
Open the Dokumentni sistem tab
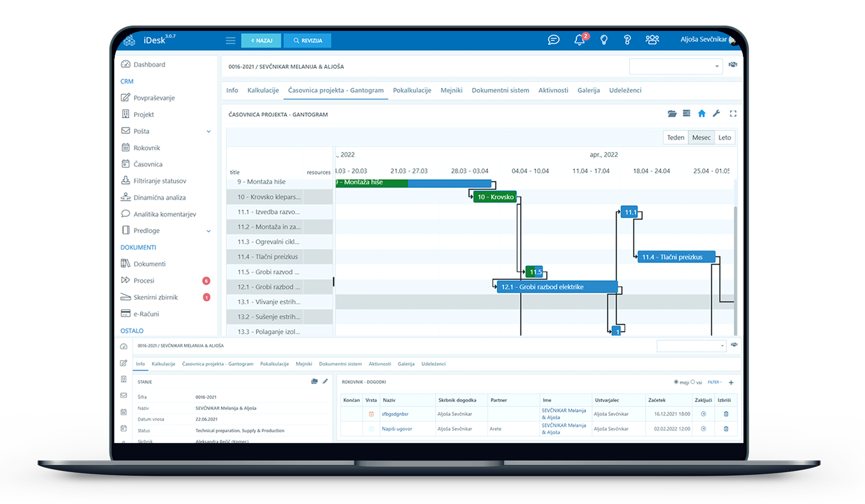click(x=500, y=90)
